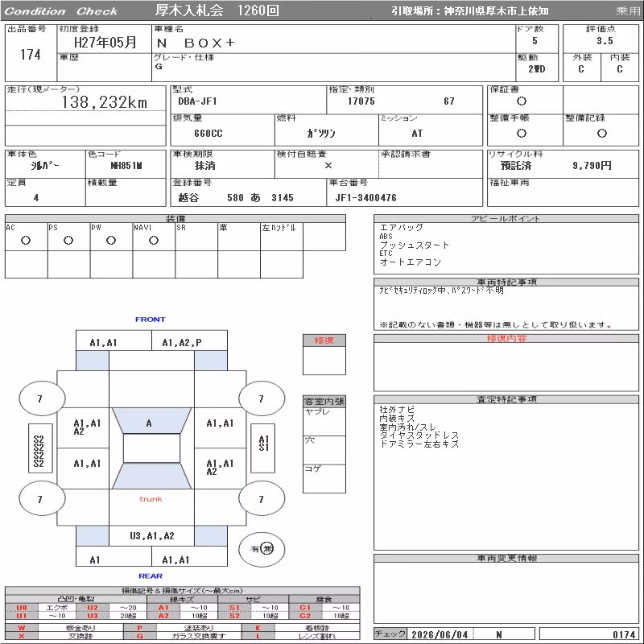Click the ヤブレ cell under 客室内張

[x=324, y=422]
